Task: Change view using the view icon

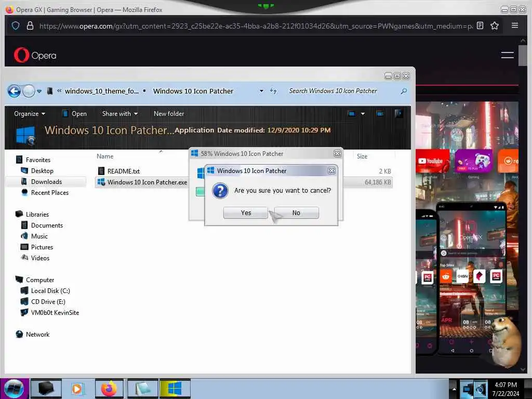Action: pyautogui.click(x=352, y=114)
